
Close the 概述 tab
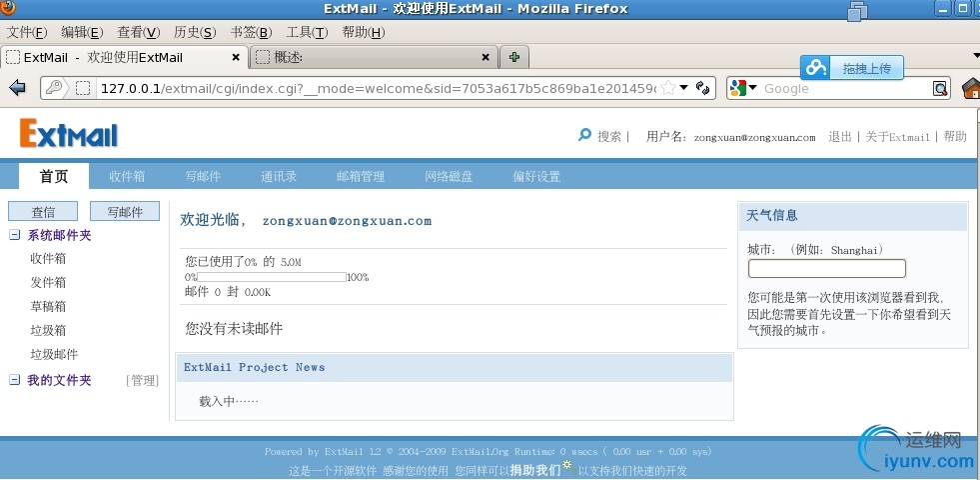coord(486,57)
